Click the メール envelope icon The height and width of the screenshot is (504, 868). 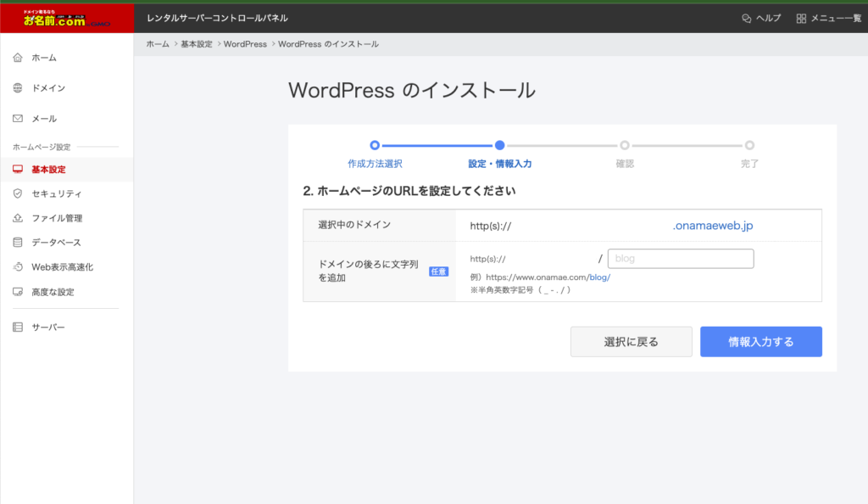tap(18, 119)
